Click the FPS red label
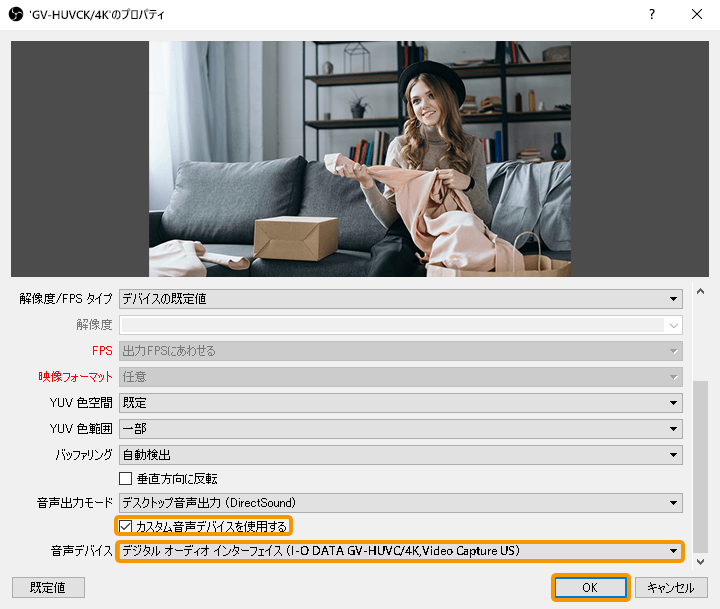Viewport: 720px width, 609px height. [102, 351]
